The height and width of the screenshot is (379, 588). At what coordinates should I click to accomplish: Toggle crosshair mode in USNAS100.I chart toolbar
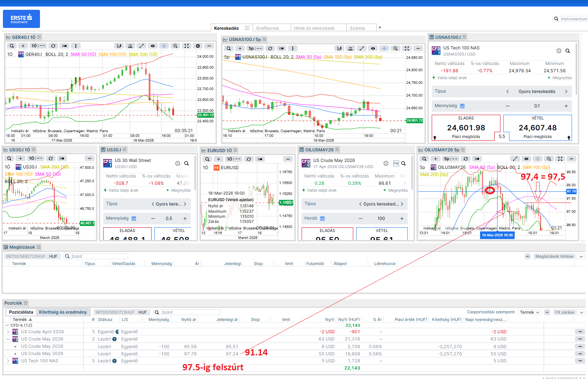384,48
